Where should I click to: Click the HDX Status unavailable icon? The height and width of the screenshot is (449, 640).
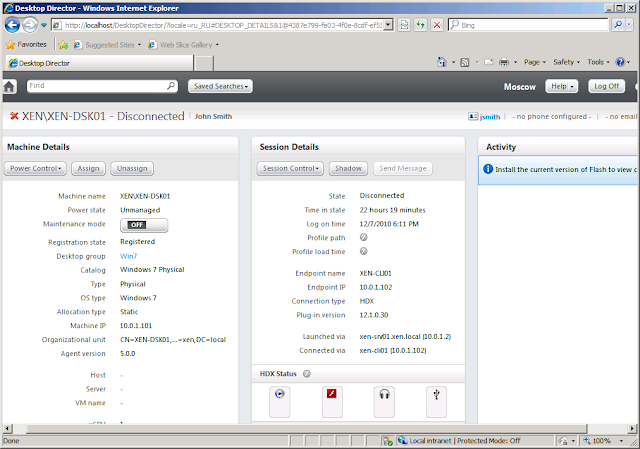(307, 373)
